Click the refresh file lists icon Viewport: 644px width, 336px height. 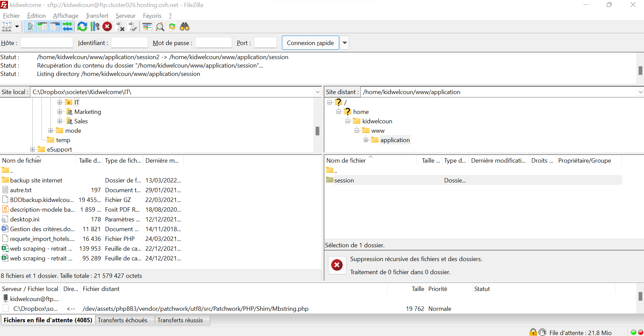click(x=82, y=27)
